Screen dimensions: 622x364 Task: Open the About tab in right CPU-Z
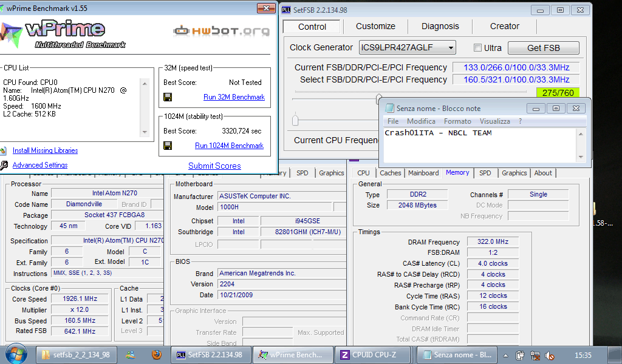tap(542, 173)
